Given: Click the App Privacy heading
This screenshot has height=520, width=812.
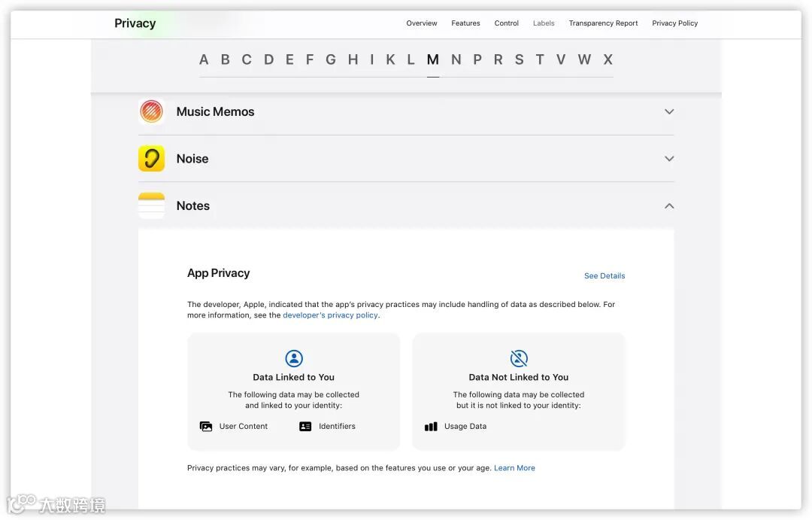Looking at the screenshot, I should click(x=219, y=273).
